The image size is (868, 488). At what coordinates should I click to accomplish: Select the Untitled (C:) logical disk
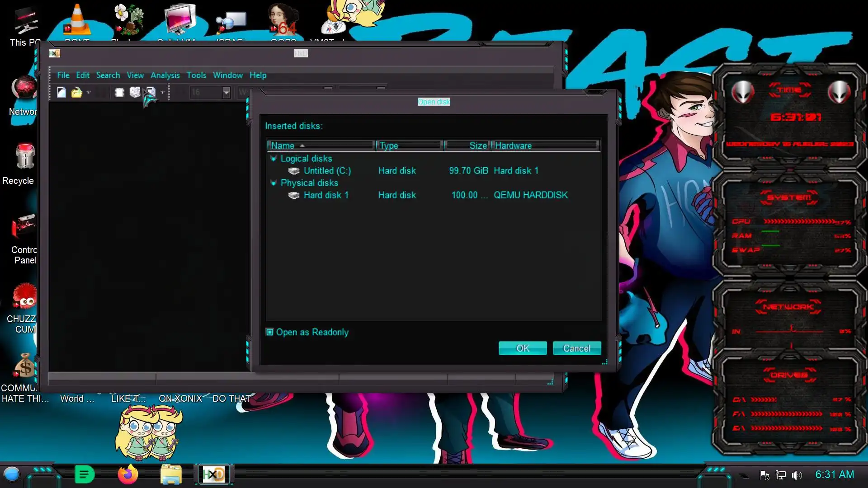[x=327, y=171]
